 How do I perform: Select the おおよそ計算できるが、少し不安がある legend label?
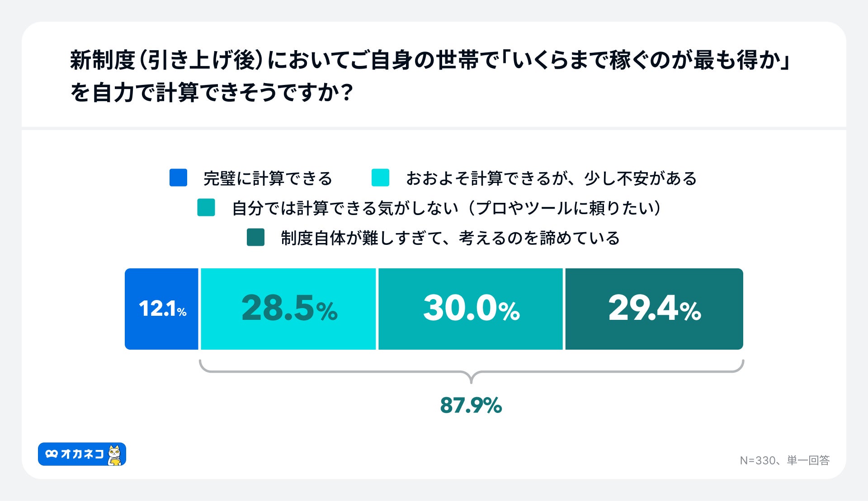click(x=551, y=178)
